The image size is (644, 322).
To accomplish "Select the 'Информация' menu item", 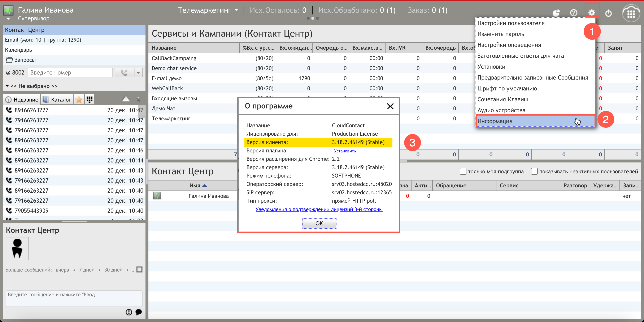I will 535,121.
